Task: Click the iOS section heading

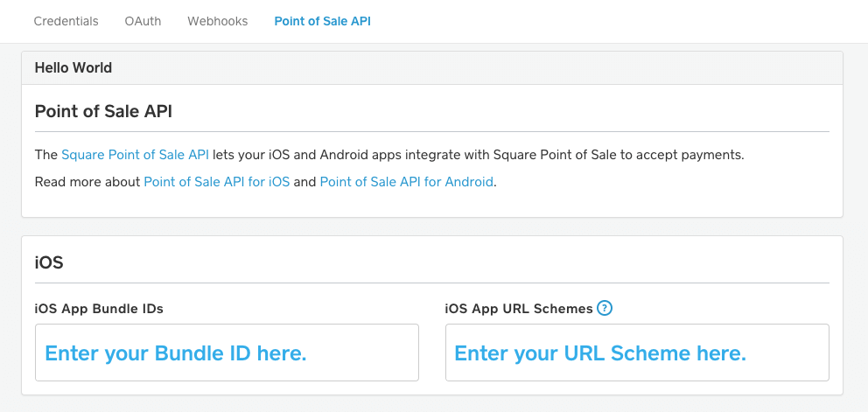Action: pyautogui.click(x=49, y=262)
